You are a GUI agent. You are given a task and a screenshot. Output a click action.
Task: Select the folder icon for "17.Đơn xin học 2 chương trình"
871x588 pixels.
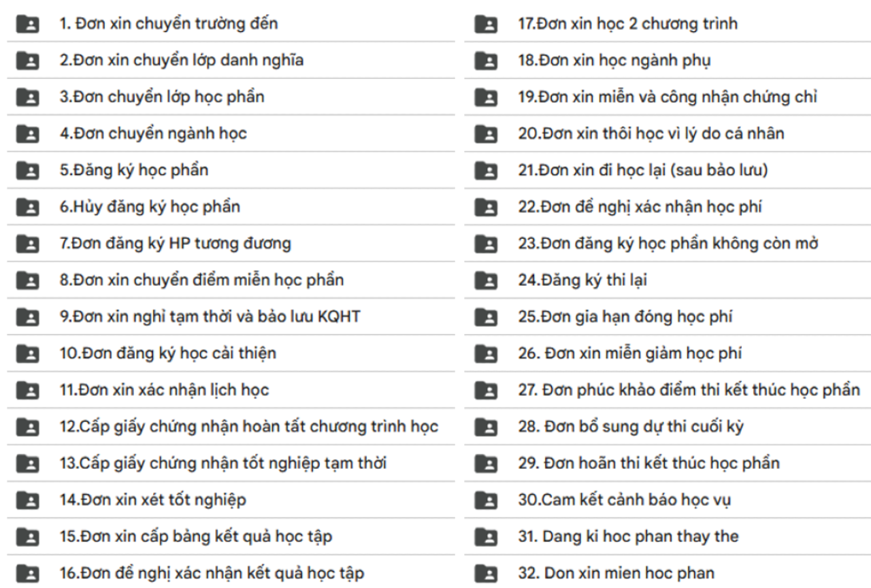tap(487, 23)
